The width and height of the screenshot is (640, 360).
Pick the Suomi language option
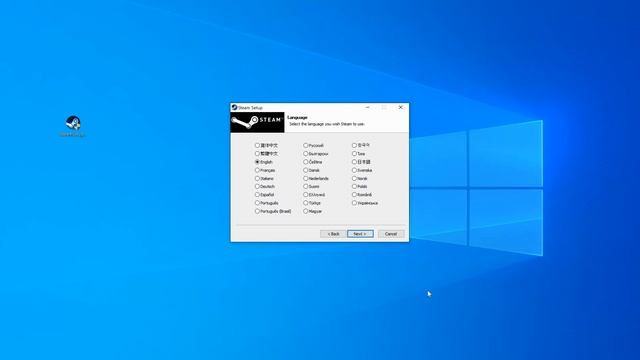click(x=306, y=187)
